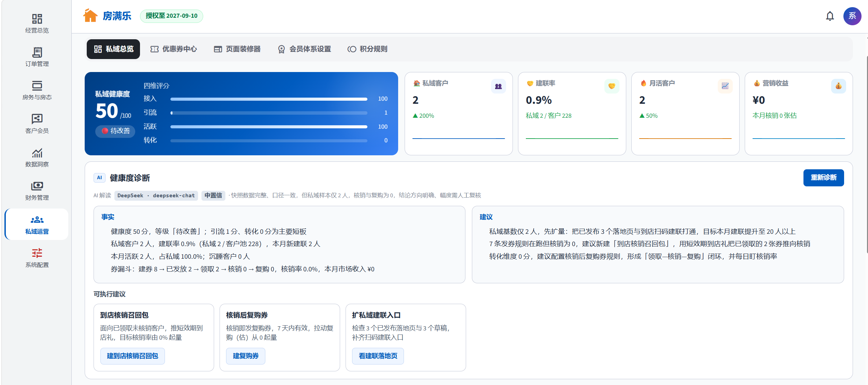The width and height of the screenshot is (868, 385).
Task: Click the 引流 score progress bar
Action: [269, 113]
